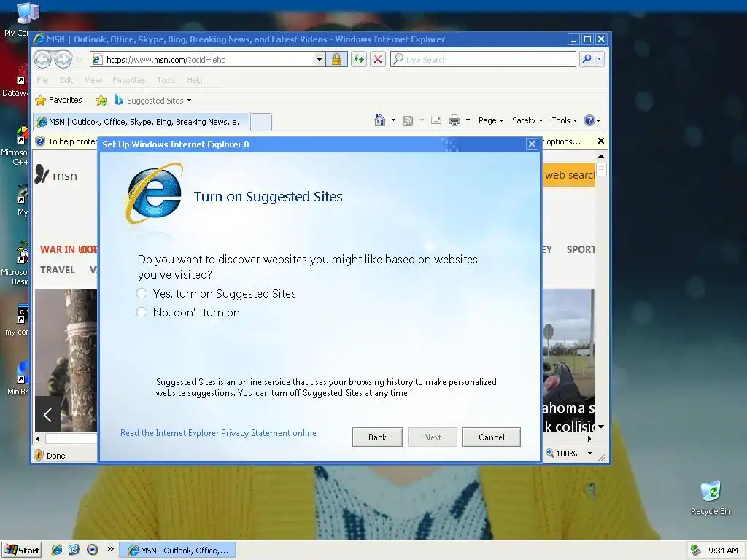The width and height of the screenshot is (747, 560).
Task: Click the disabled Next button
Action: pyautogui.click(x=433, y=437)
